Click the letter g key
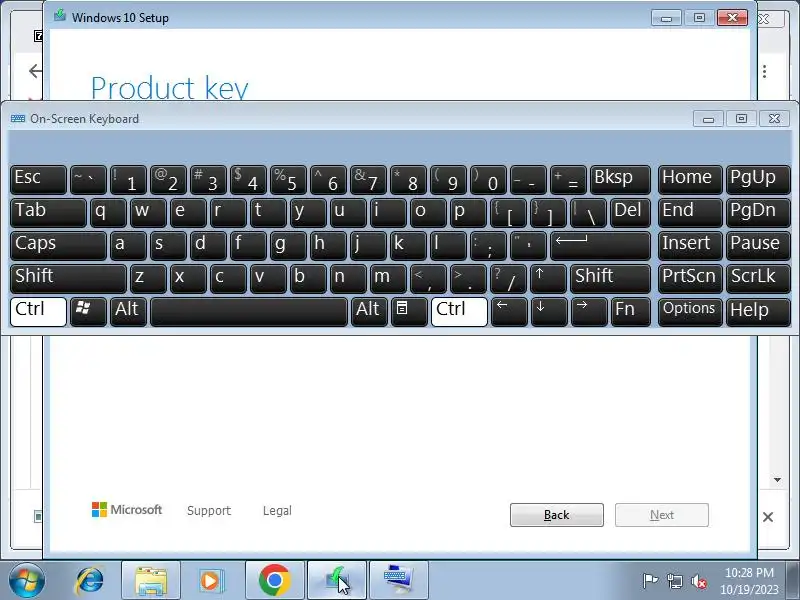 [x=288, y=246]
